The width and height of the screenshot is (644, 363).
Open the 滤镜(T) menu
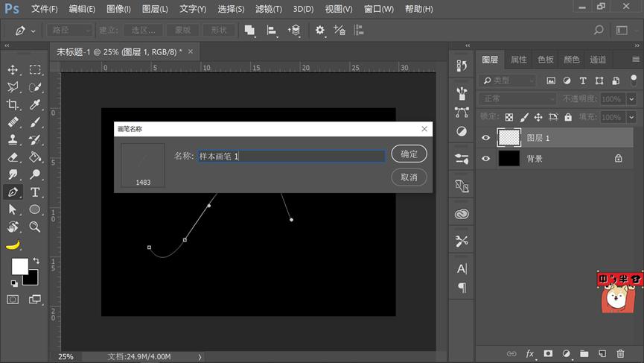[269, 9]
